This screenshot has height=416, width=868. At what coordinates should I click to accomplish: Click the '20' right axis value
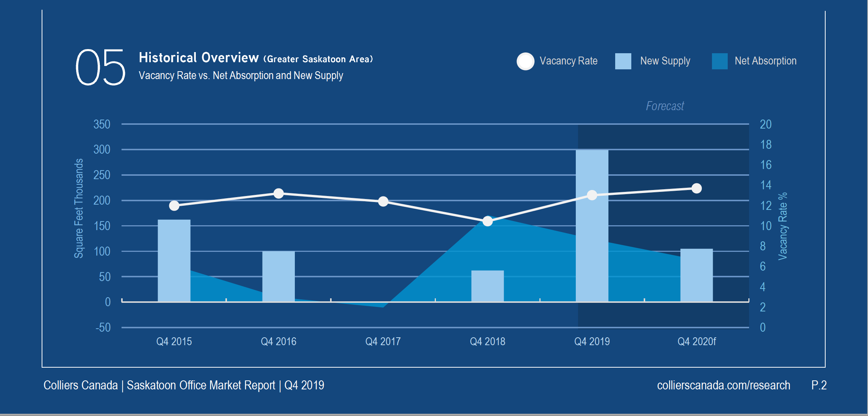tap(766, 124)
